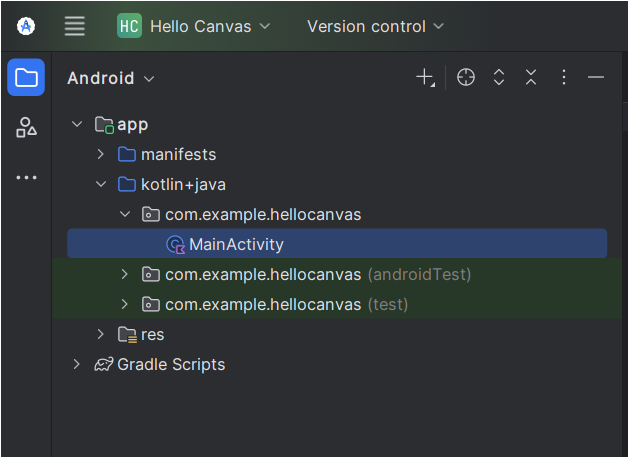Viewport: 628px width, 457px height.
Task: Expand the Gradle Scripts node
Action: point(76,364)
